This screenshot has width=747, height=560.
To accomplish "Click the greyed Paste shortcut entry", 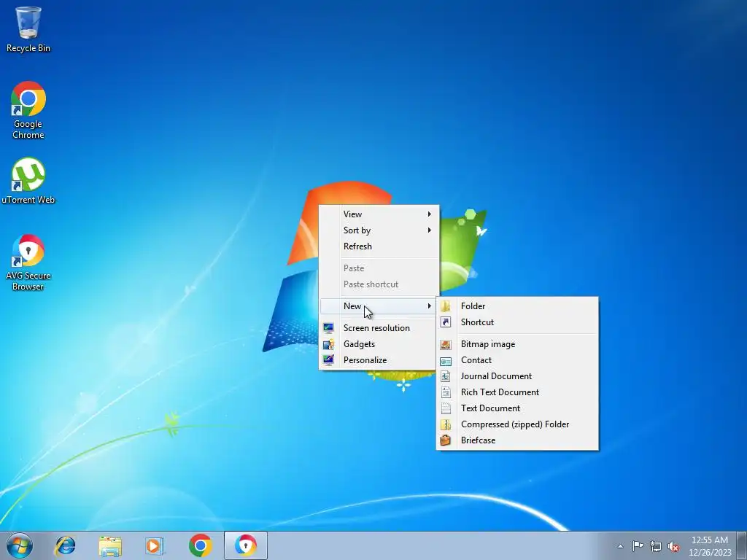I will coord(379,284).
